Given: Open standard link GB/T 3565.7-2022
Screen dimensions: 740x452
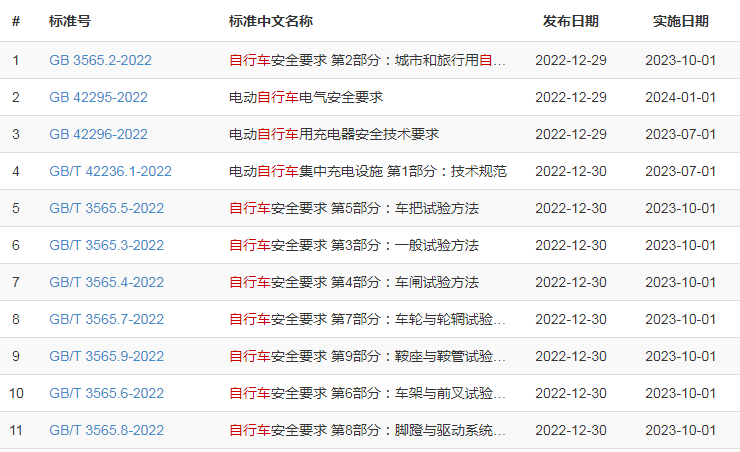Looking at the screenshot, I should pos(106,319).
